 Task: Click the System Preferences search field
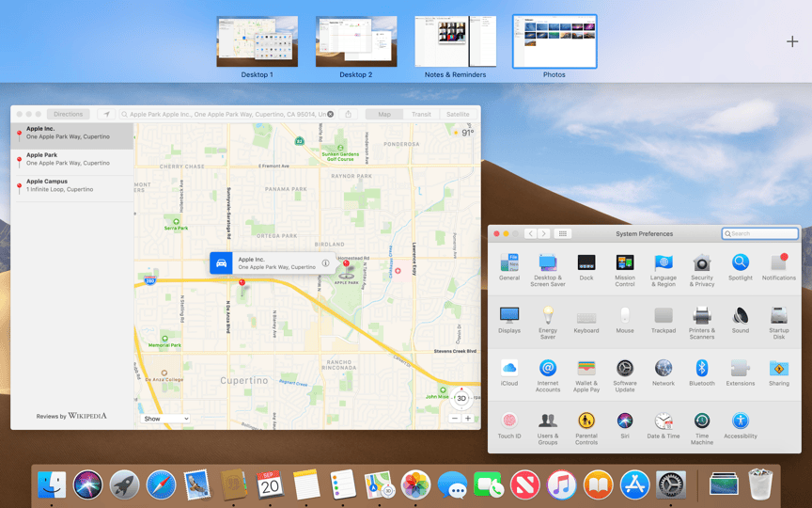759,234
